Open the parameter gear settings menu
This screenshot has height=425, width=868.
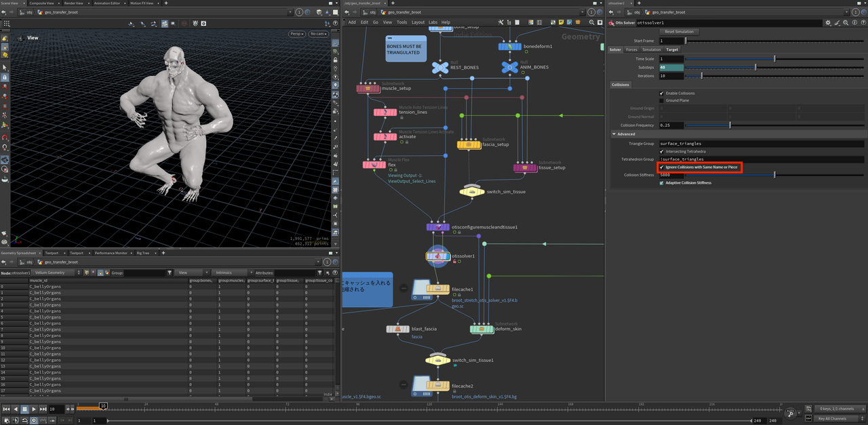pyautogui.click(x=827, y=22)
